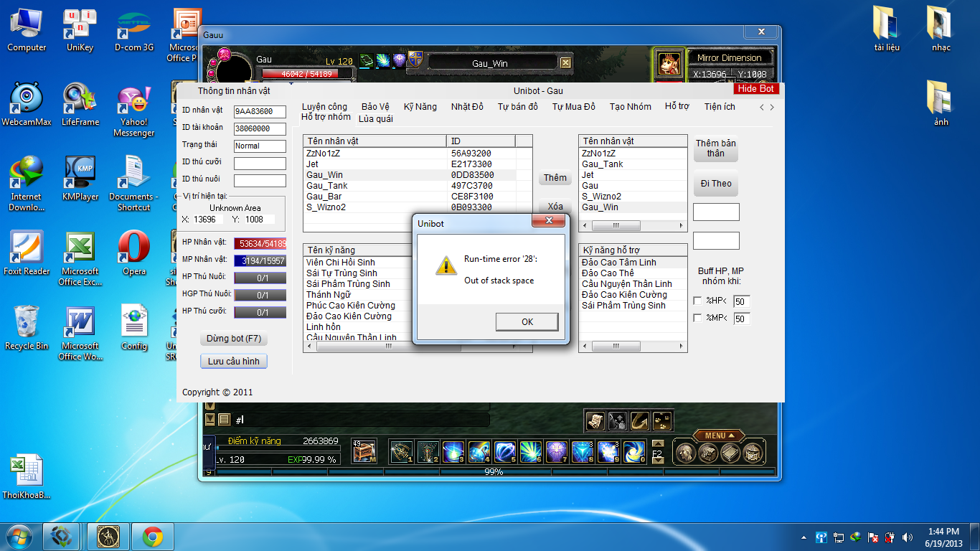The width and height of the screenshot is (980, 551).
Task: Select Viên Chi Hồi Sinh skill
Action: [x=359, y=263]
